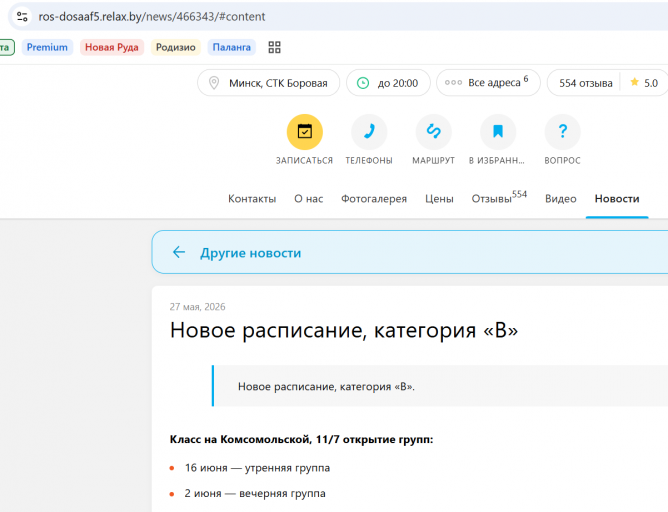This screenshot has height=512, width=668.
Task: Open the Premium bookmark
Action: pyautogui.click(x=47, y=47)
